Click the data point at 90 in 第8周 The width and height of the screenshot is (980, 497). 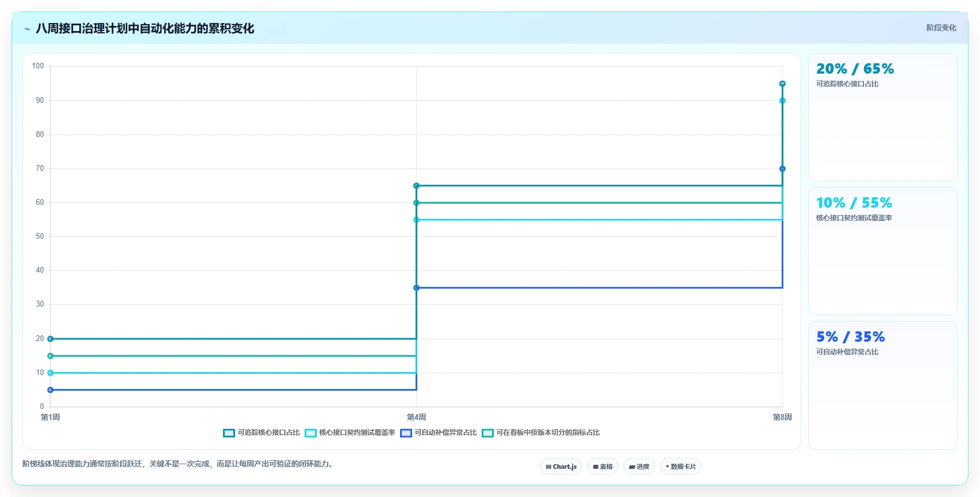(782, 101)
